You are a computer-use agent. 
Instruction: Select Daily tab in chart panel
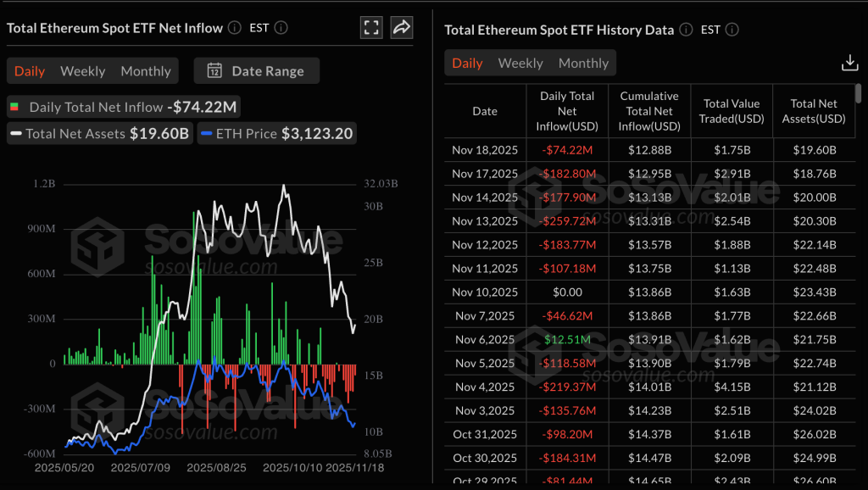(30, 71)
